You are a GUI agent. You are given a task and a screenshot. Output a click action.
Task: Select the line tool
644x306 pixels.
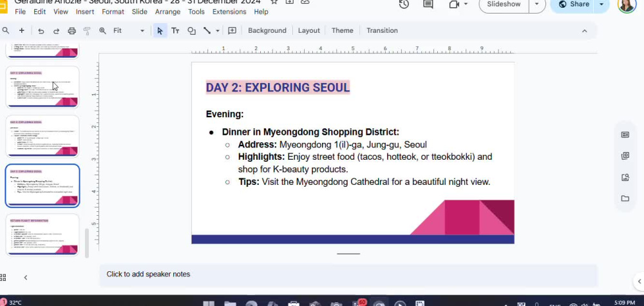pos(207,30)
